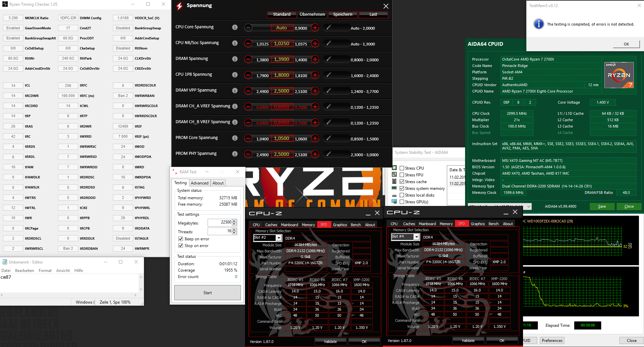Click DRAM Spannung value field 1,3900
Image resolution: width=644 pixels, height=347 pixels.
pos(281,59)
